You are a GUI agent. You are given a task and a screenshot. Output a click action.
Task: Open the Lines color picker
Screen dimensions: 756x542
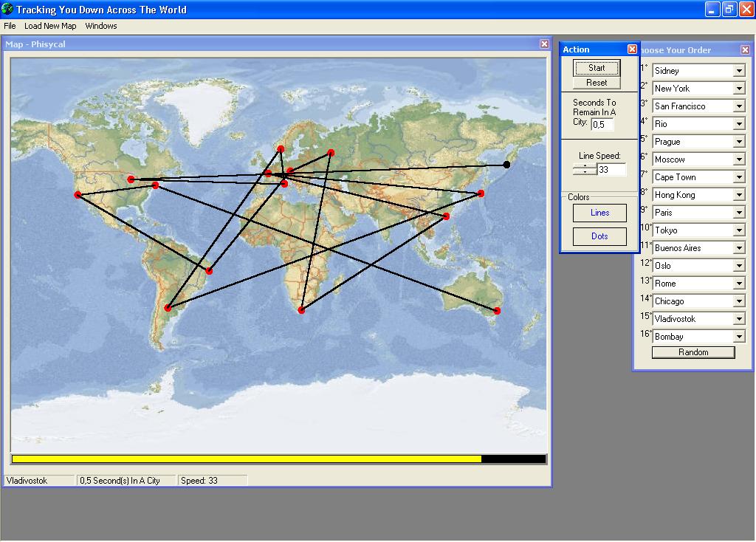point(599,213)
